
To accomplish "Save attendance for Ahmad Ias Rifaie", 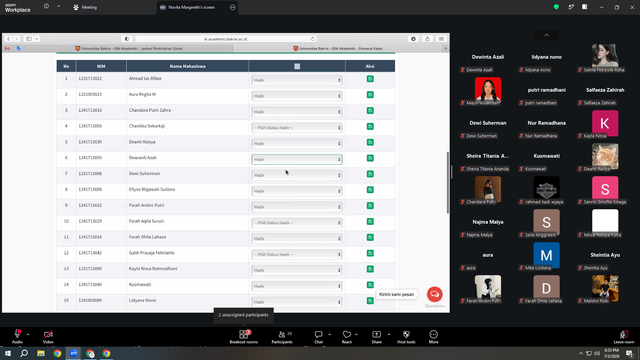I will 370,79.
